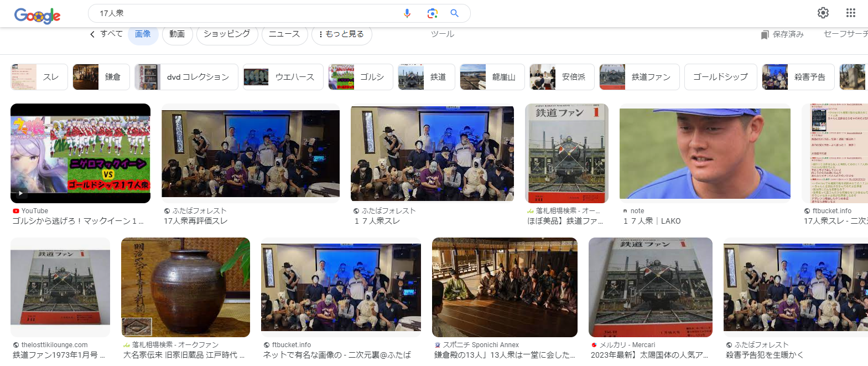Image resolution: width=868 pixels, height=366 pixels.
Task: Open Google Lens image search
Action: 433,13
